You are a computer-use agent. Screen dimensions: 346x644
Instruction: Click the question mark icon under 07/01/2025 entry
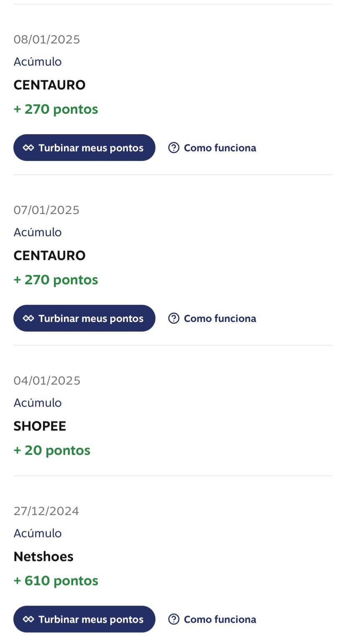(x=174, y=318)
